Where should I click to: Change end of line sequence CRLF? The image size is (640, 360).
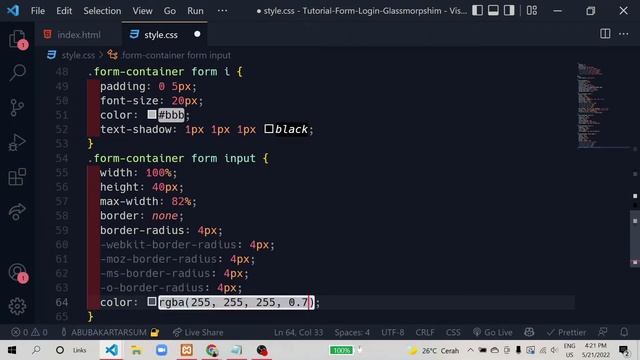425,332
